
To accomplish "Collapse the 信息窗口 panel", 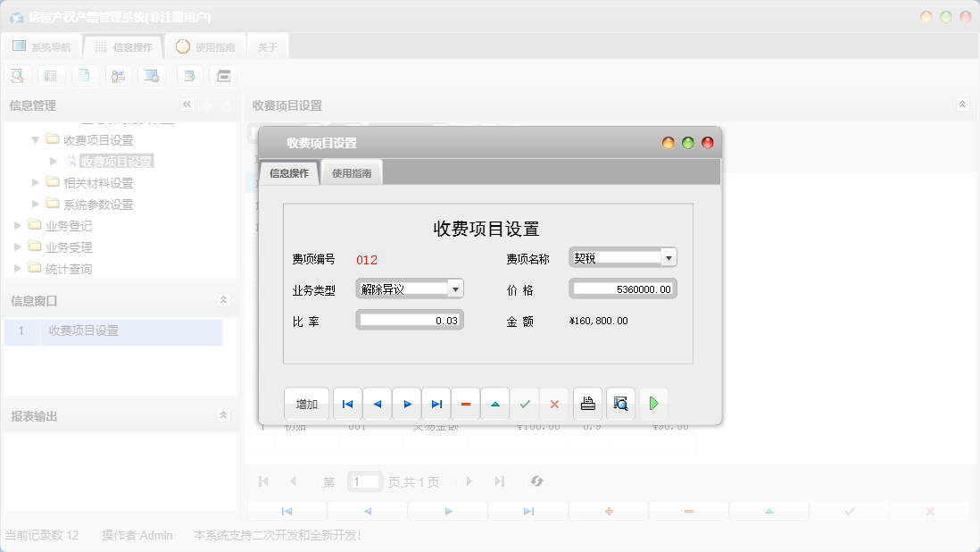I will (x=224, y=300).
